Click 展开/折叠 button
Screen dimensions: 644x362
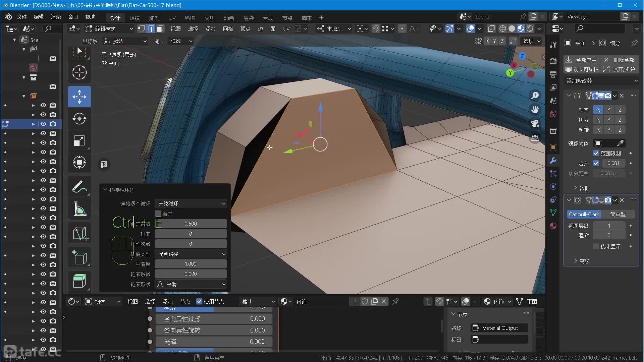pyautogui.click(x=620, y=69)
